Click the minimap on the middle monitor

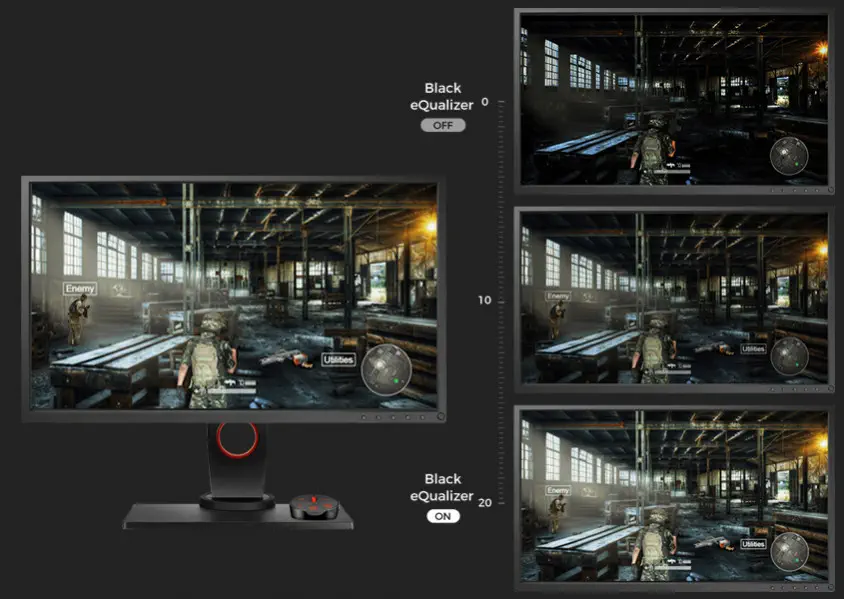(x=789, y=356)
